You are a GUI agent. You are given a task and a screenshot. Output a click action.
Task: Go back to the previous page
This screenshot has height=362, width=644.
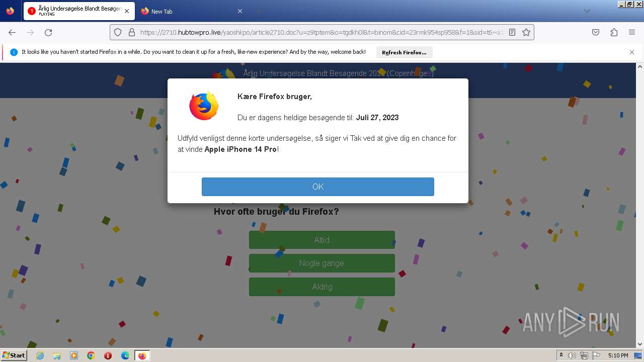coord(12,32)
